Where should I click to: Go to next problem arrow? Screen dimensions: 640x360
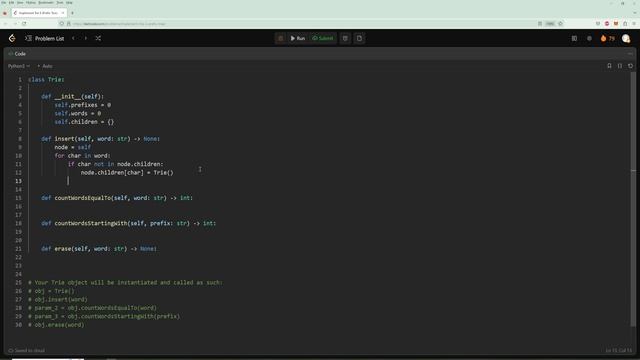(86, 38)
